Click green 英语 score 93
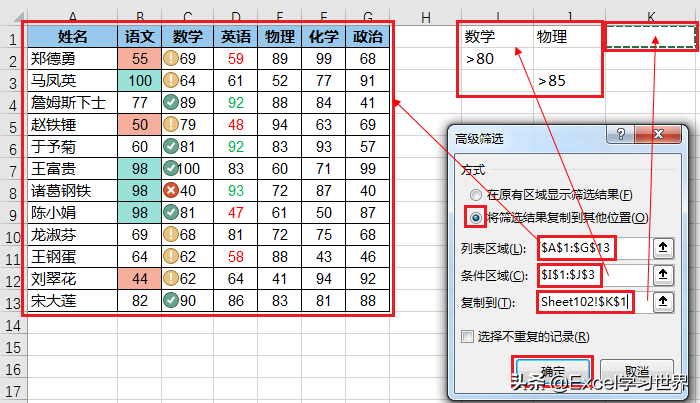Screen dimensions: 700x403 click(235, 191)
